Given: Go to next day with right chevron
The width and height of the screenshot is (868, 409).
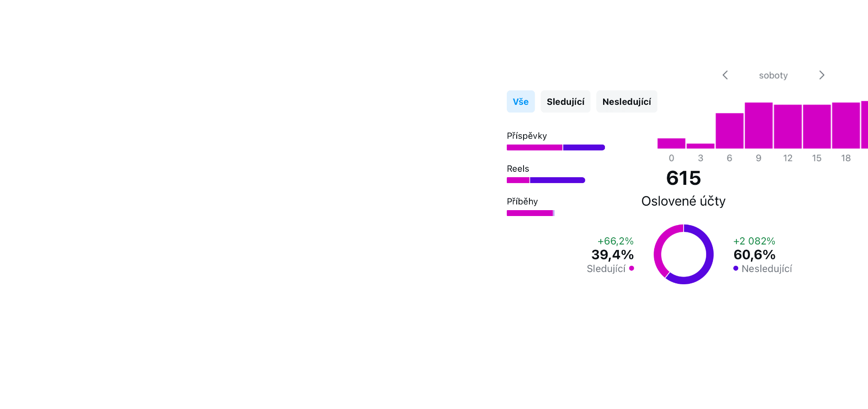Looking at the screenshot, I should [x=822, y=75].
